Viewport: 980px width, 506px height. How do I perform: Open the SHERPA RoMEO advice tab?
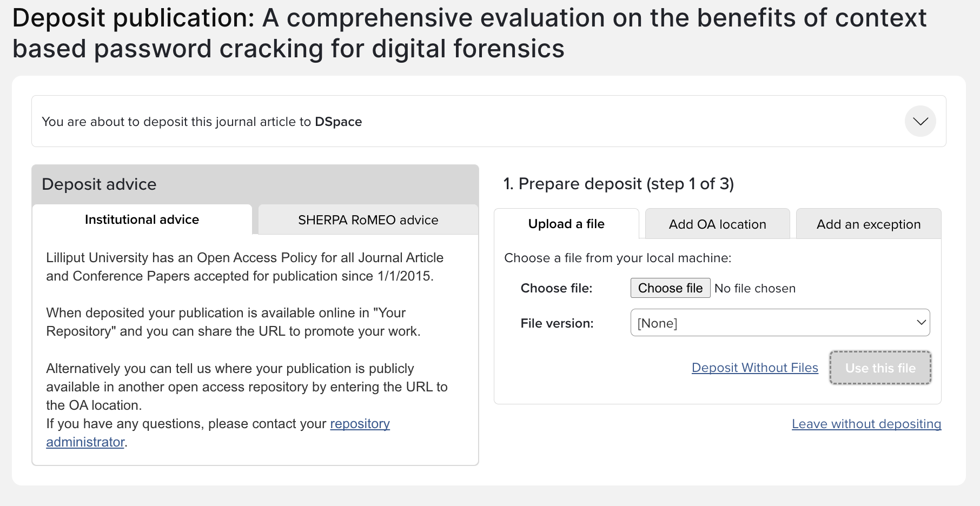coord(368,220)
